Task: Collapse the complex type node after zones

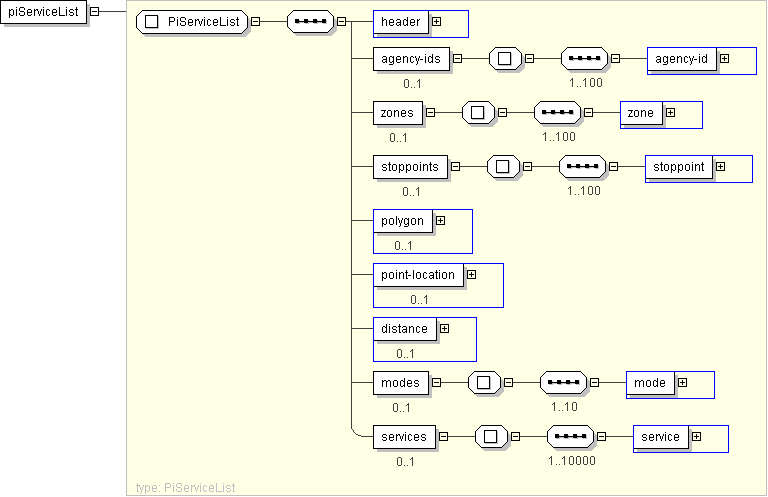Action: pyautogui.click(x=503, y=113)
